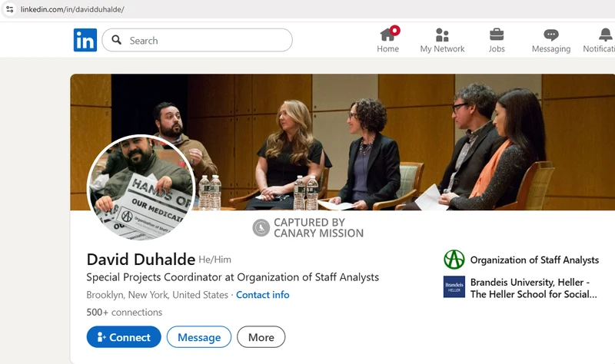Click the LinkedIn logo icon
Screen dimensions: 615x364
click(85, 40)
